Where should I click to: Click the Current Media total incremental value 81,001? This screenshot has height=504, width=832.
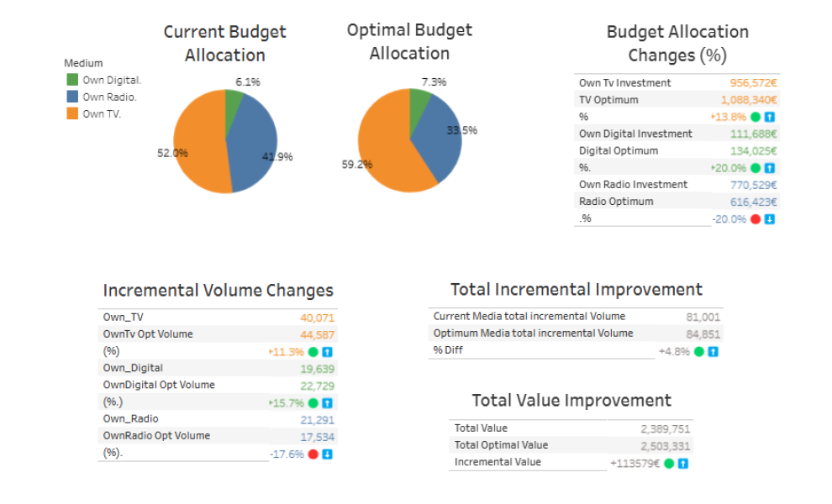pos(703,318)
